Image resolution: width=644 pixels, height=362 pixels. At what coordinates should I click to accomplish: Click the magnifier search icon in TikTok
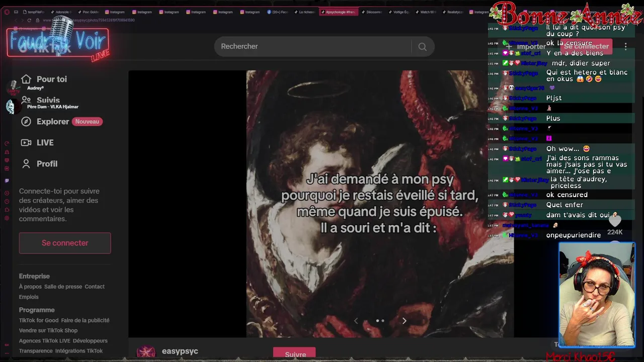(x=423, y=47)
